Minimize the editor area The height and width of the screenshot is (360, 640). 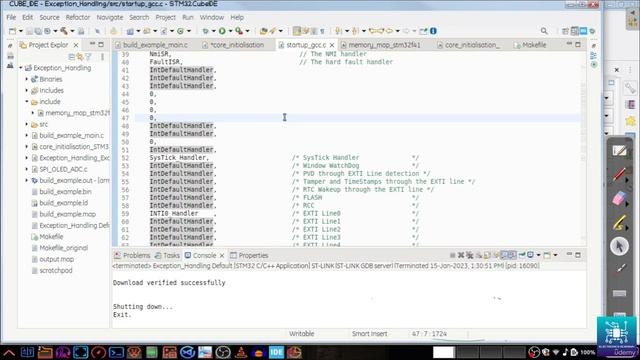click(x=569, y=44)
